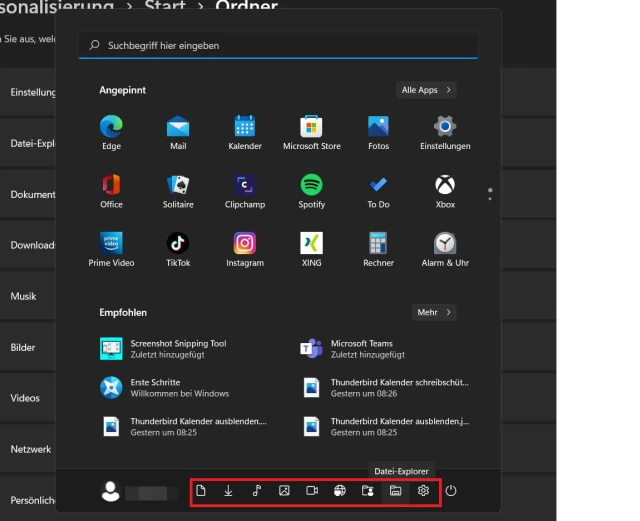Launch the Mail app
Viewport: 640px width, 521px height.
(x=178, y=132)
